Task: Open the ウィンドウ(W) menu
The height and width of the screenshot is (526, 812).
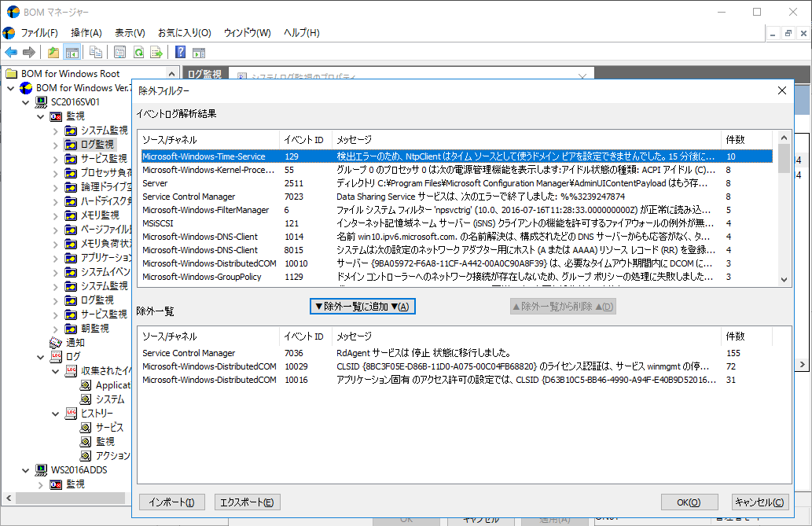Action: [248, 33]
